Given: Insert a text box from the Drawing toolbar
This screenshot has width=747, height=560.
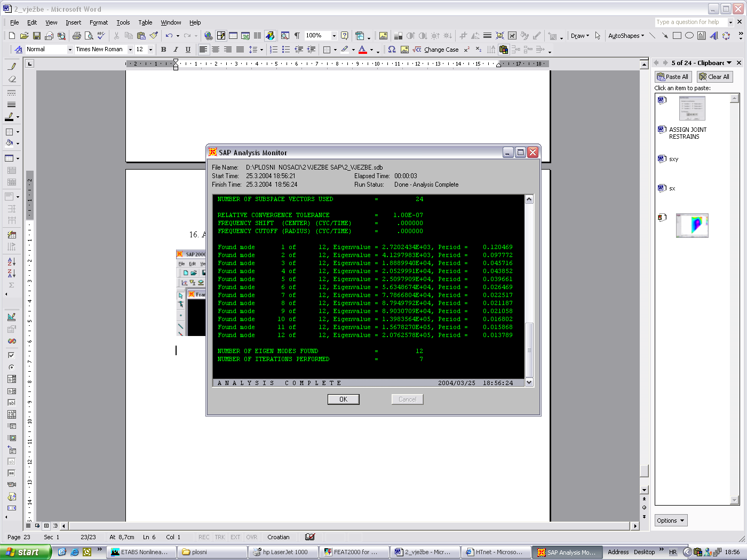Looking at the screenshot, I should point(702,36).
